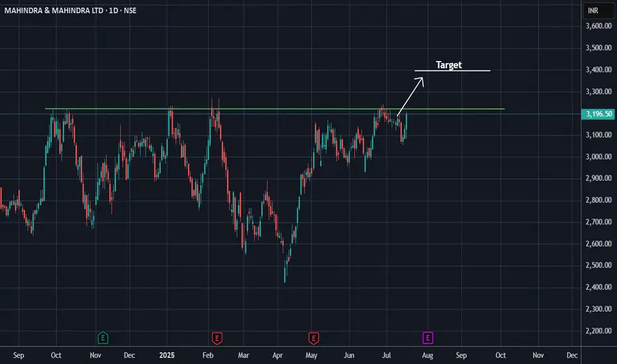Click the 2,800.00 price axis label
Image resolution: width=617 pixels, height=364 pixels.
click(598, 200)
